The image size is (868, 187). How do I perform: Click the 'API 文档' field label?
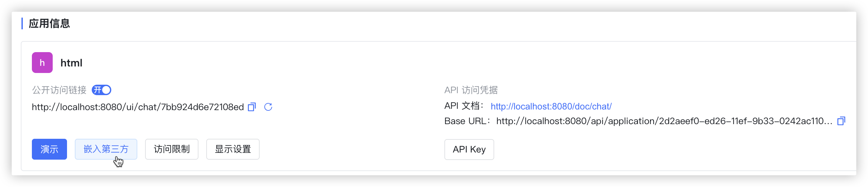tap(463, 106)
